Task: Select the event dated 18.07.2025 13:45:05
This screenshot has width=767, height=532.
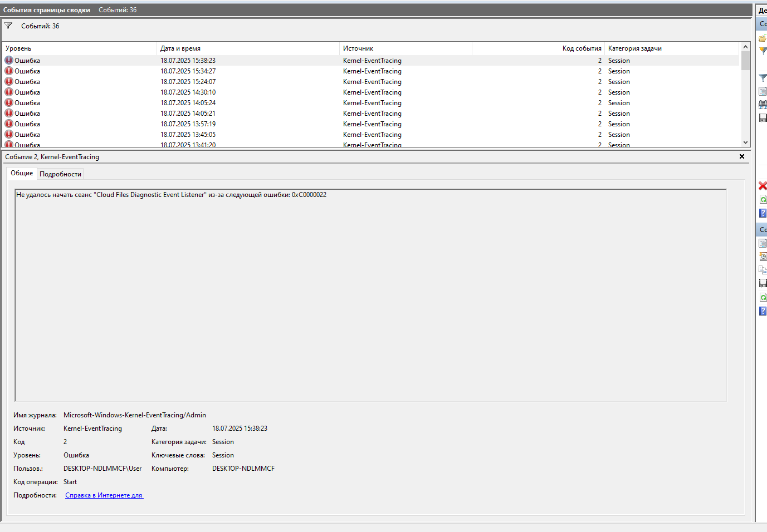Action: [370, 134]
